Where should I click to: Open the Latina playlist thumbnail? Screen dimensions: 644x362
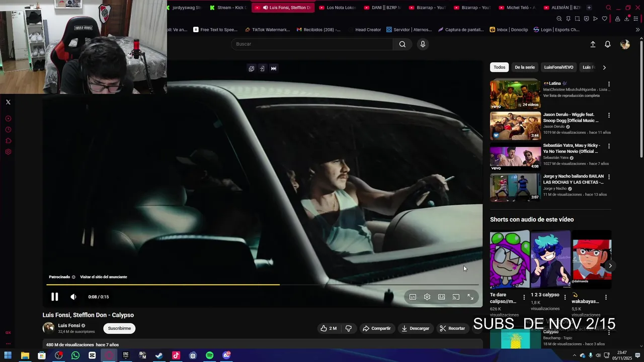click(515, 95)
